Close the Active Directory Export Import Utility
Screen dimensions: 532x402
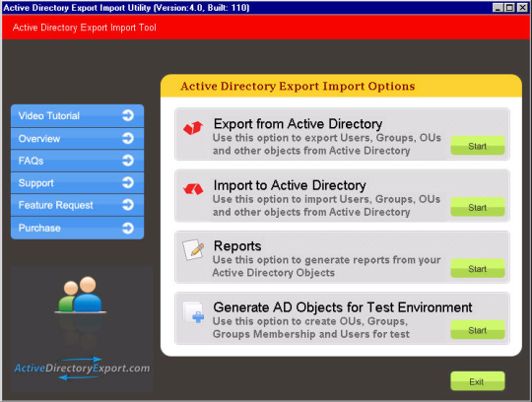(522, 8)
